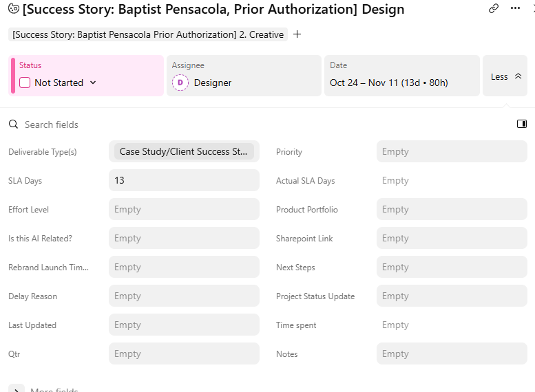
Task: Collapse fields with the Less button
Action: click(x=505, y=76)
